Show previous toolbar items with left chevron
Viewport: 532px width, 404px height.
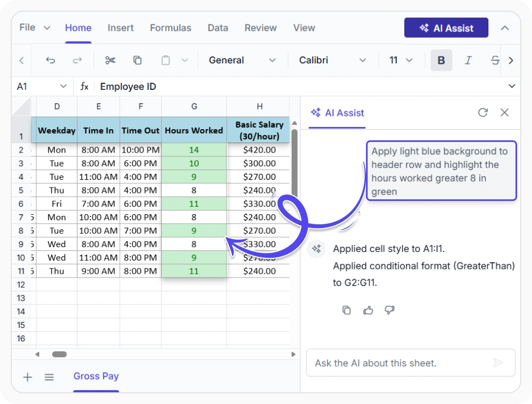(x=22, y=60)
